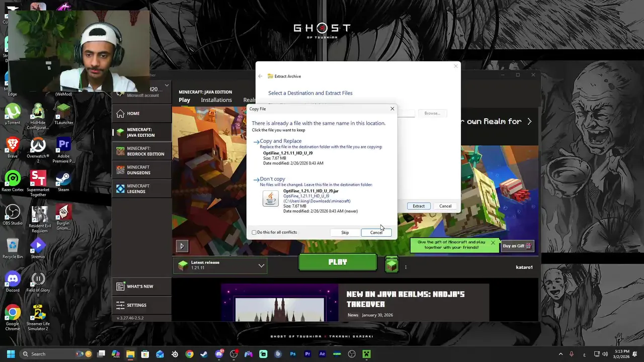Select Minecraft Dungeons in sidebar
This screenshot has width=644, height=362.
(142, 170)
